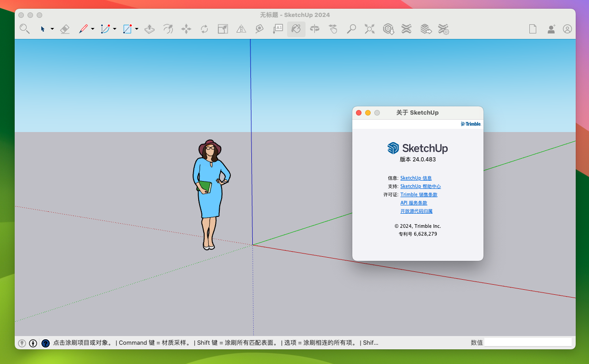Image resolution: width=589 pixels, height=364 pixels.
Task: Select the Arc tool
Action: (x=105, y=29)
